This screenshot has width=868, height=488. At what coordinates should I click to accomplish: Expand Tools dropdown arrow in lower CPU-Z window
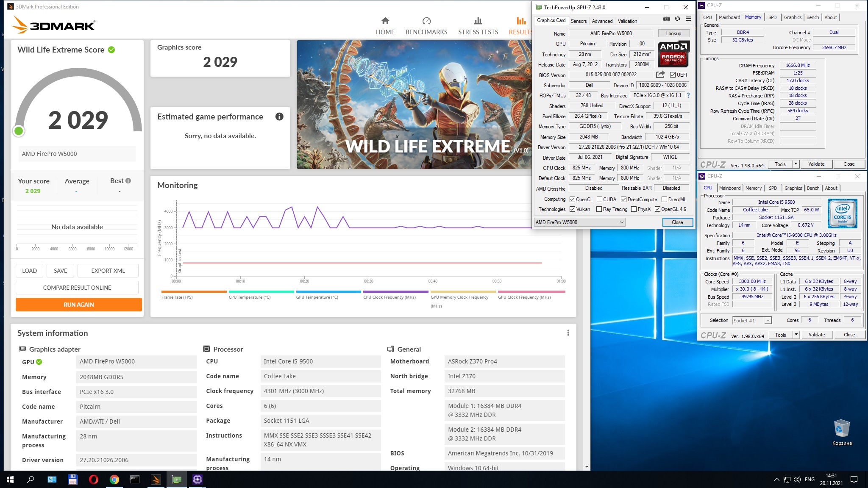click(x=796, y=335)
